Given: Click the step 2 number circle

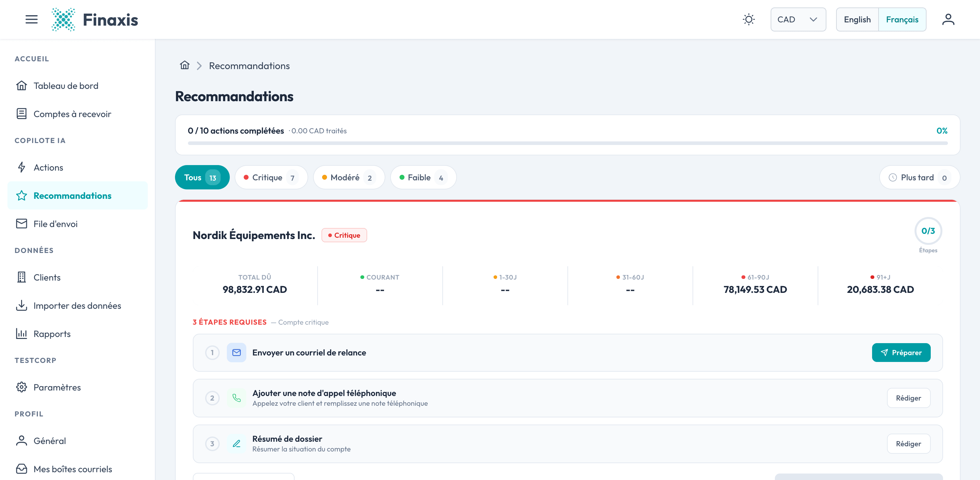Looking at the screenshot, I should (x=212, y=398).
